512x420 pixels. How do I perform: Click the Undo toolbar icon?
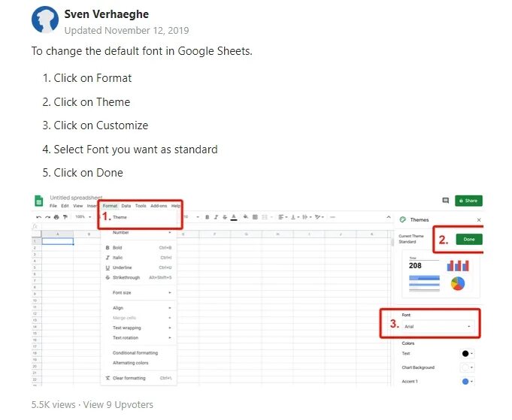[x=39, y=217]
